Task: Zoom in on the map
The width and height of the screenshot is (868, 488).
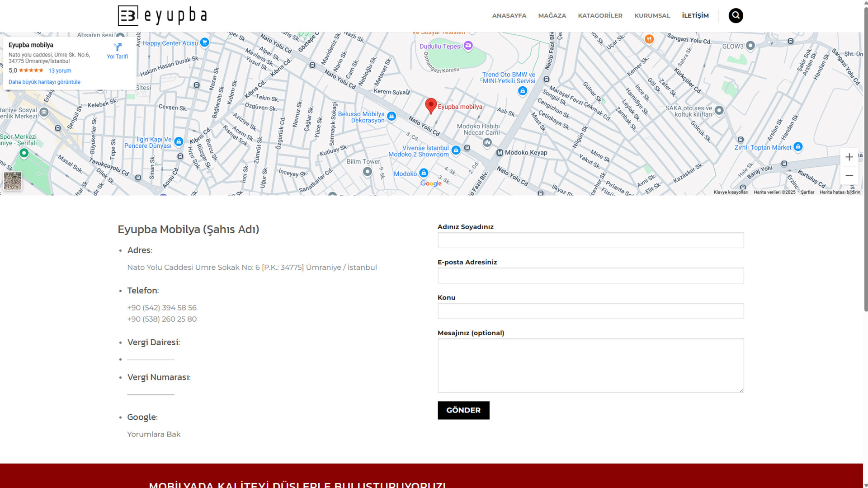Action: point(849,157)
